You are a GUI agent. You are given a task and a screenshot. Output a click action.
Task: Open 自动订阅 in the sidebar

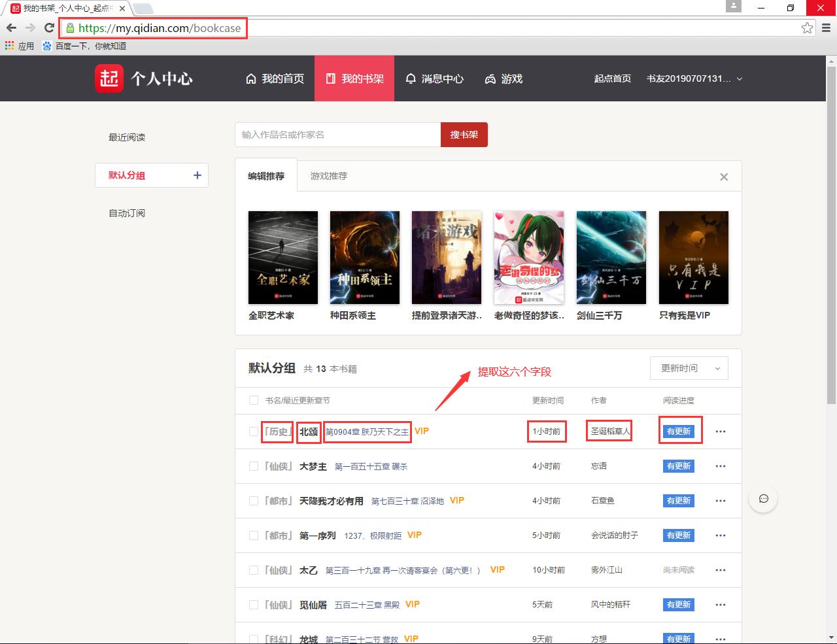click(x=127, y=213)
